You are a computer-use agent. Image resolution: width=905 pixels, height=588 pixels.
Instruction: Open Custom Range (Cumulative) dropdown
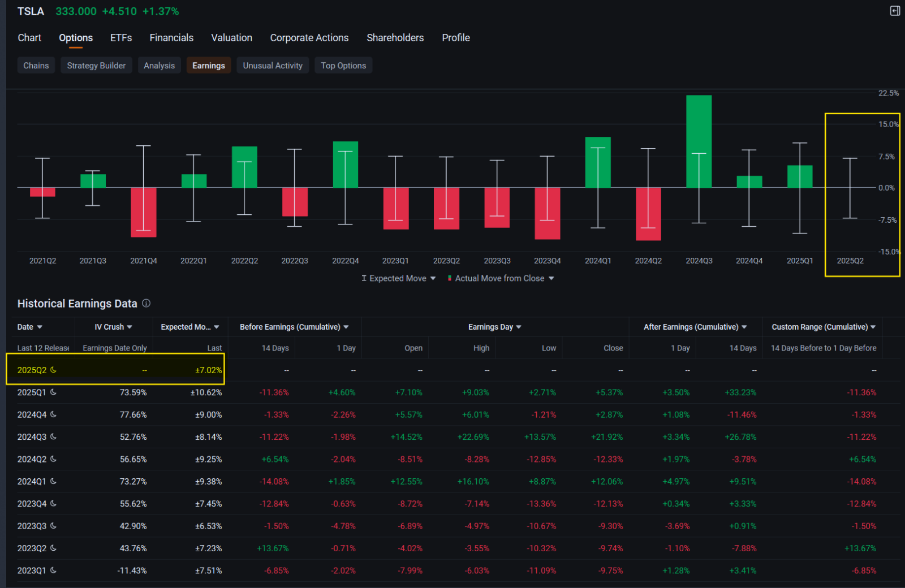873,327
